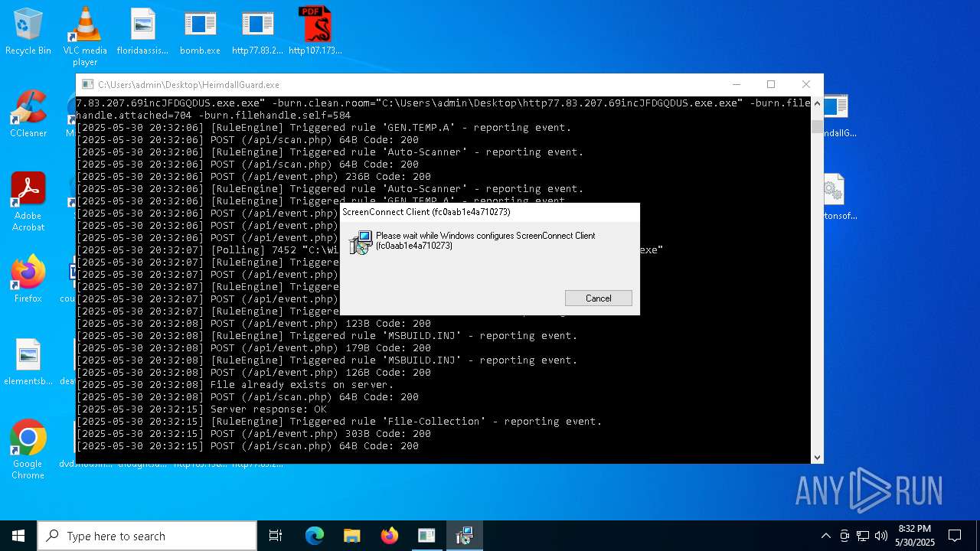
Task: Open the Recycle Bin desktop icon
Action: 28,32
